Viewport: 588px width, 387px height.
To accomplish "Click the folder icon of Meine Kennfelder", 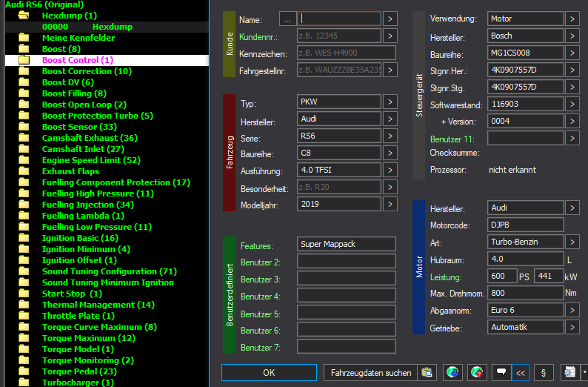I will (x=24, y=38).
